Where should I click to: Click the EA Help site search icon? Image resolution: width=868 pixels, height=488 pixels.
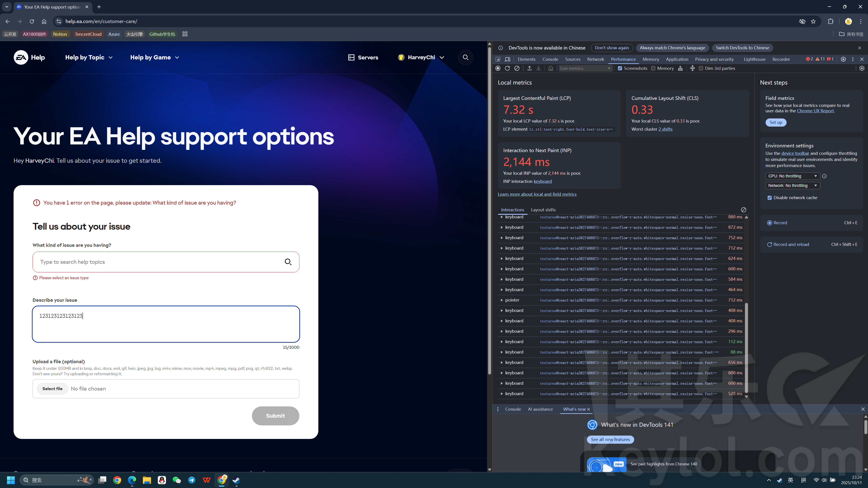(x=466, y=58)
